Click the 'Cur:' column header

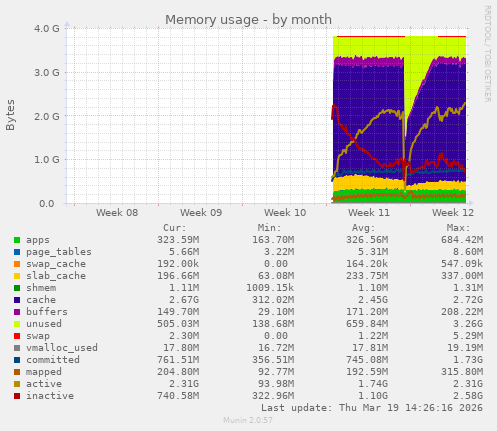click(x=175, y=228)
